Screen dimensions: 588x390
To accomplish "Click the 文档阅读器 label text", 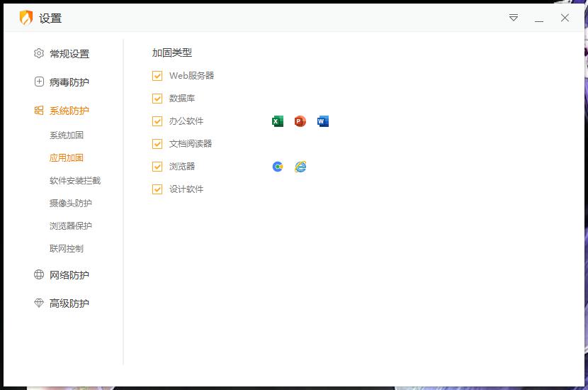I will click(x=191, y=144).
